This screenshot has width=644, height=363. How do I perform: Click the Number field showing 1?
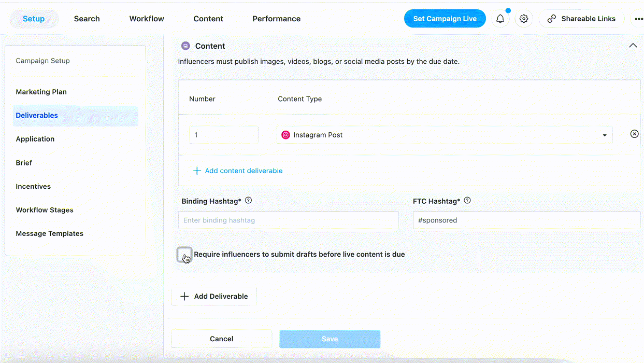point(223,135)
